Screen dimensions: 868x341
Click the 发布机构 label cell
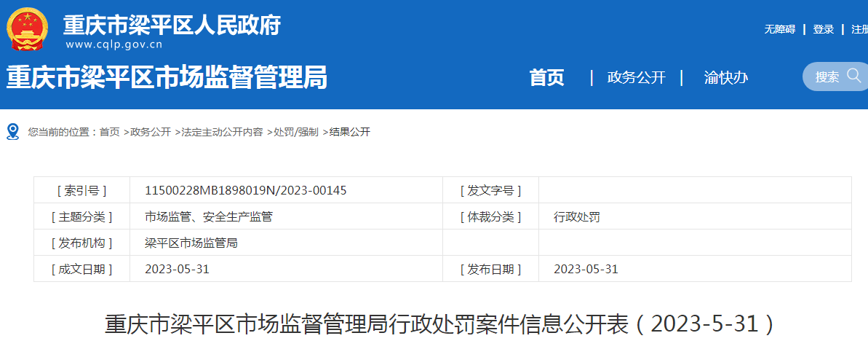point(82,243)
